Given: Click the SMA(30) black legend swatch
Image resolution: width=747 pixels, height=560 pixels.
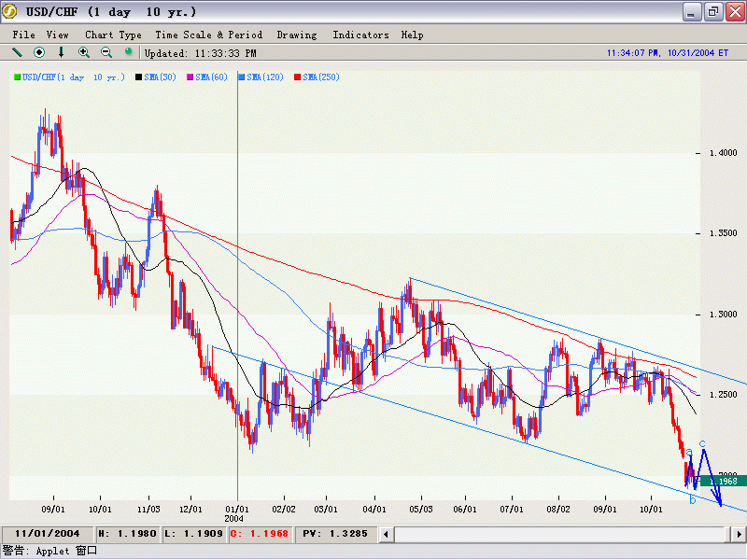Looking at the screenshot, I should [139, 77].
